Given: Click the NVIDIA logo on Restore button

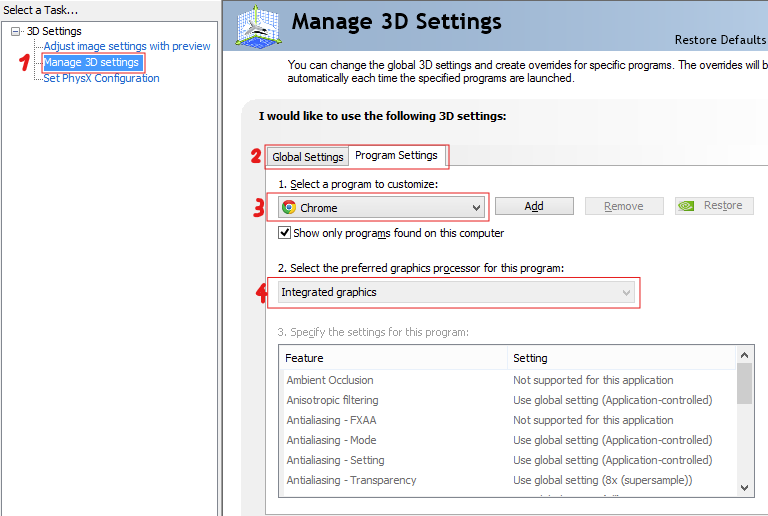Looking at the screenshot, I should tap(686, 206).
